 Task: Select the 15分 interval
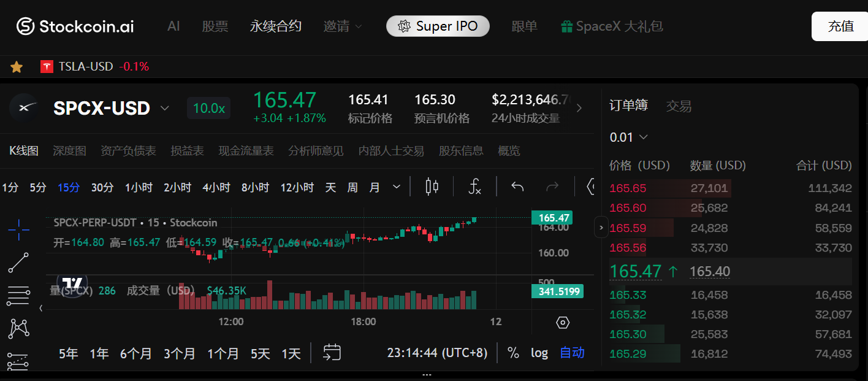coord(69,188)
